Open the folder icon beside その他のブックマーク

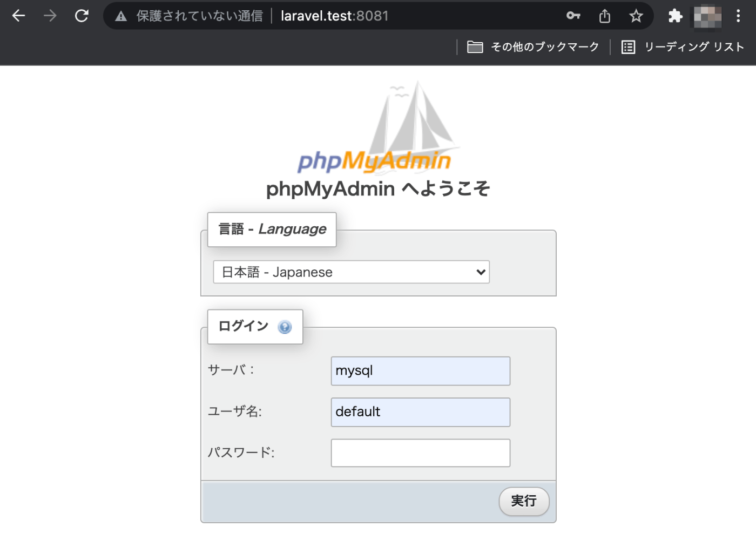pos(475,47)
